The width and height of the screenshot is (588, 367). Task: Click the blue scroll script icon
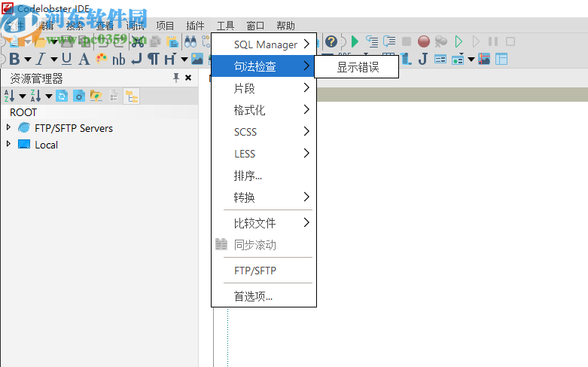[x=406, y=59]
